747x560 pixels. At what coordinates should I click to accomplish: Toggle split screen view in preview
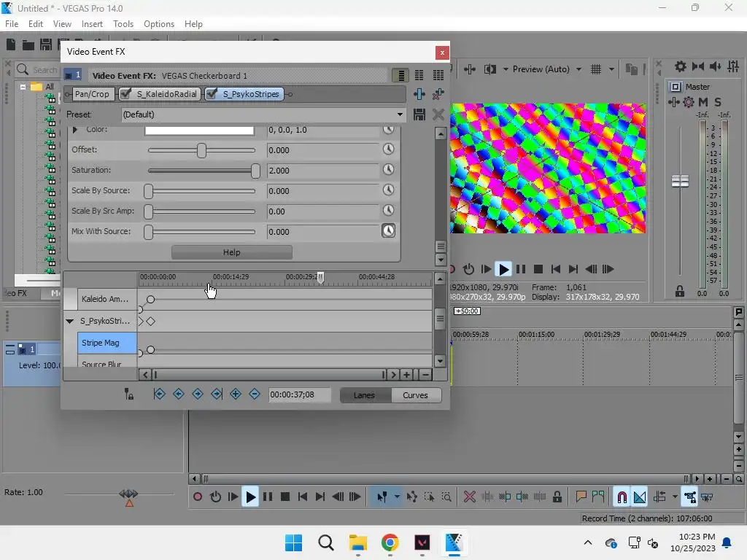(489, 69)
